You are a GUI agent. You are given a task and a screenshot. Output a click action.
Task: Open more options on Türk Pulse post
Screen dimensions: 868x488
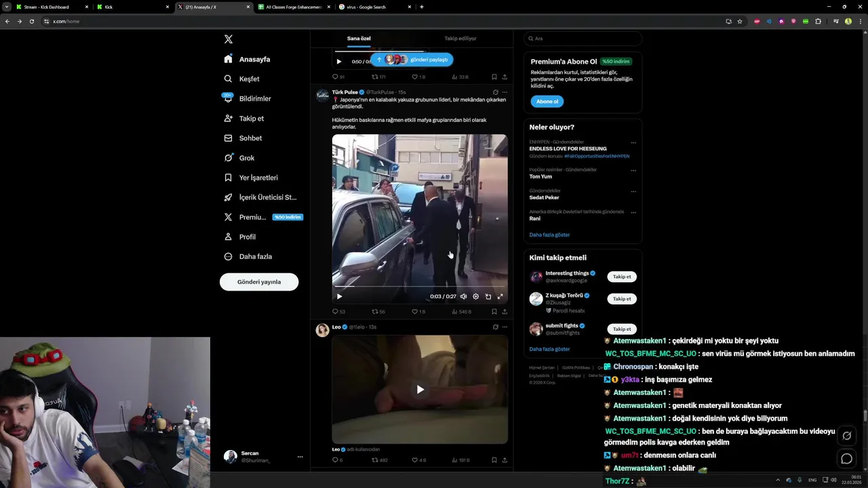pos(505,92)
